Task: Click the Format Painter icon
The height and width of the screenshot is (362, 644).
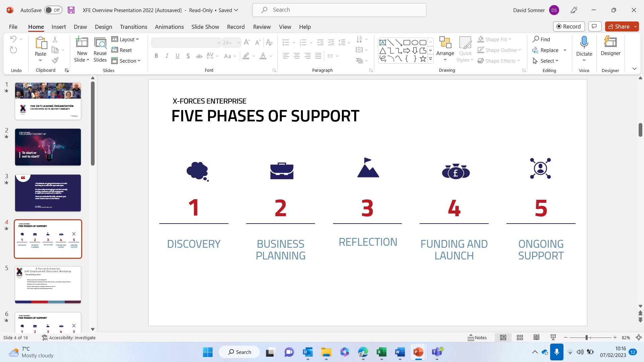Action: pos(55,61)
